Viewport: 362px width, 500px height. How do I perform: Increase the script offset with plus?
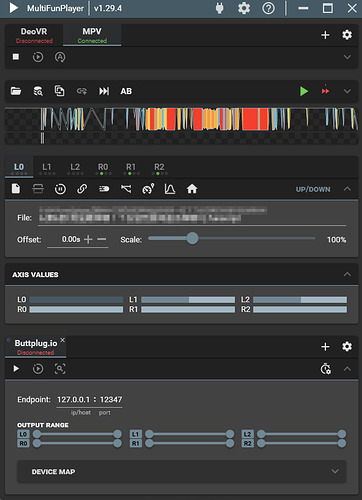[88, 239]
